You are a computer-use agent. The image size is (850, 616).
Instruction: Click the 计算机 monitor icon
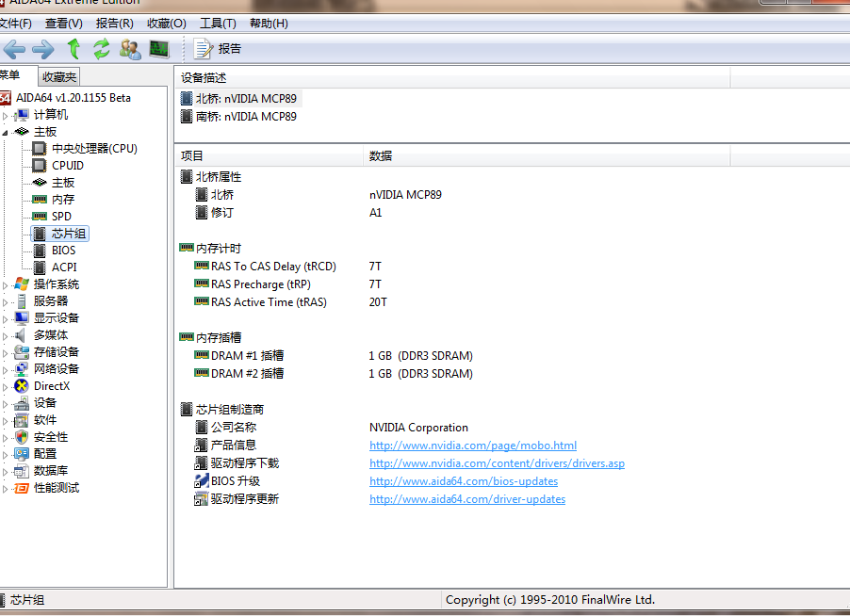point(22,115)
